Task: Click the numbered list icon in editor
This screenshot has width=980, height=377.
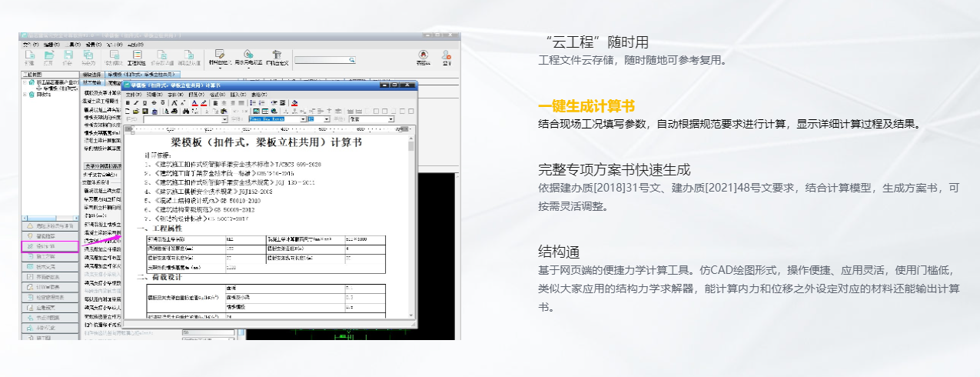Action: (x=262, y=103)
